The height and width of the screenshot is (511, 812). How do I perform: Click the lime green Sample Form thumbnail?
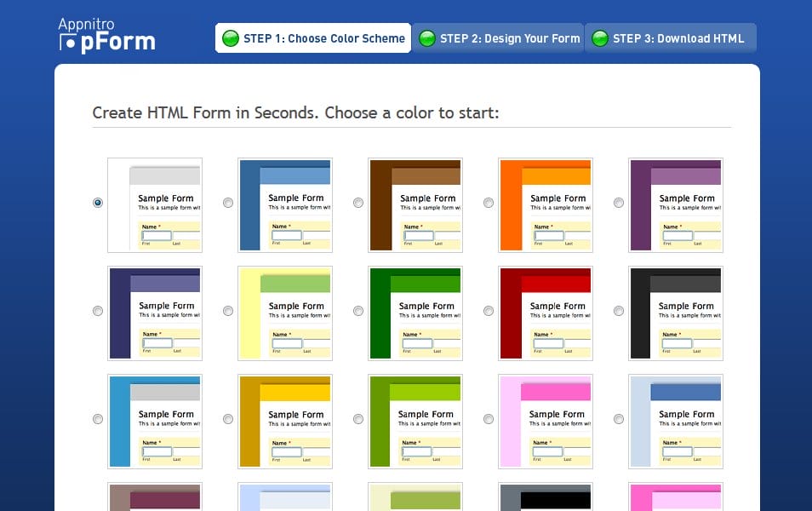(x=415, y=420)
